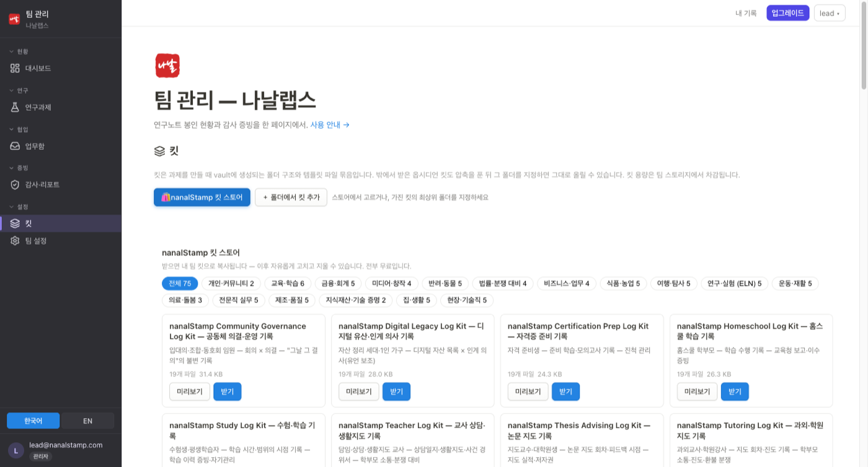The width and height of the screenshot is (868, 467).
Task: Click the L user avatar in the sidebar footer
Action: pyautogui.click(x=16, y=450)
